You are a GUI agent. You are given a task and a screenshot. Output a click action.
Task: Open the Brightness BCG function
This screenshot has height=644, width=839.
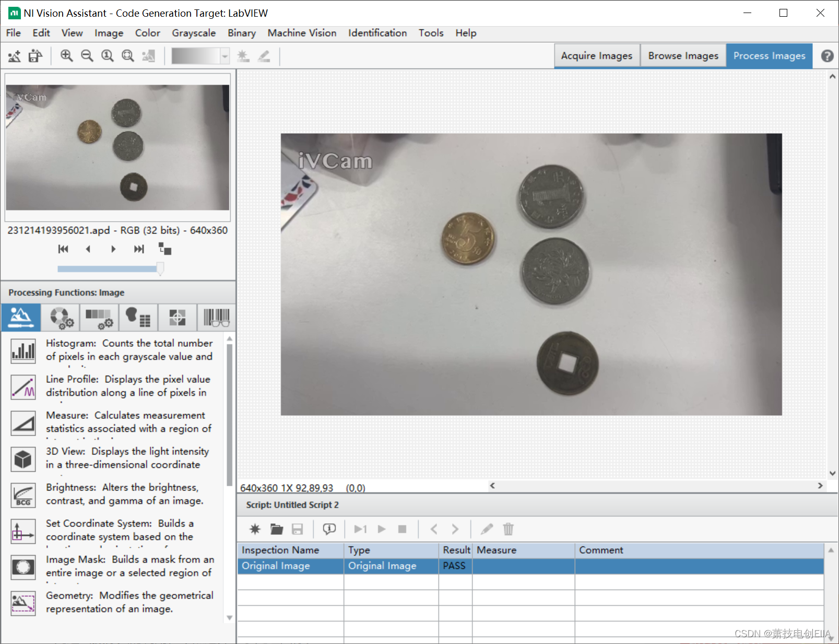pyautogui.click(x=23, y=495)
